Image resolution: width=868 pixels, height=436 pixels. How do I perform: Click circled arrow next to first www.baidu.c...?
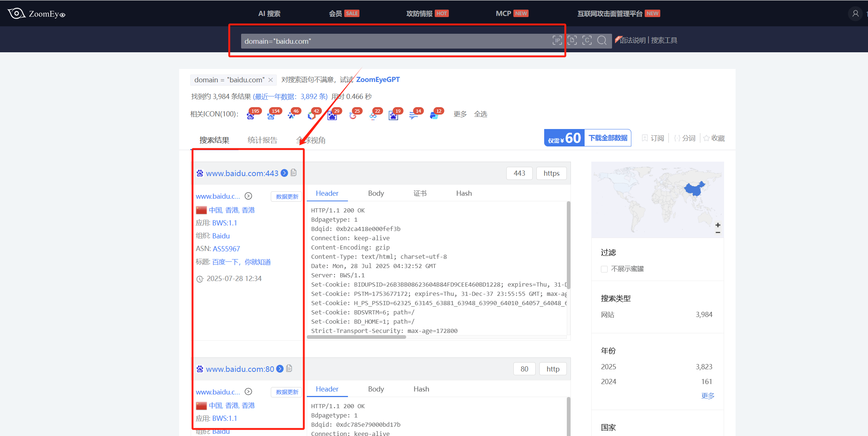coord(249,196)
